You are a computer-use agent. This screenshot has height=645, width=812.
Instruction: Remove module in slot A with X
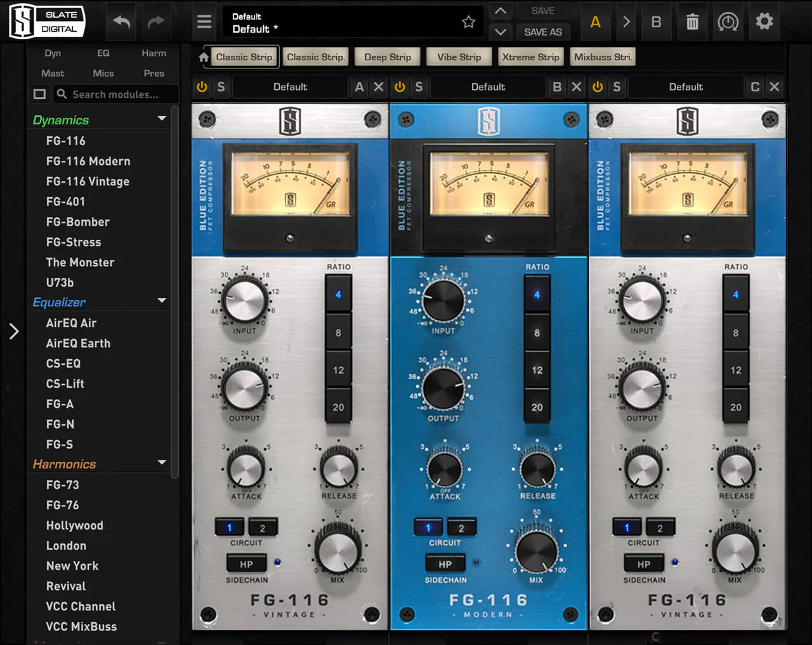point(379,87)
